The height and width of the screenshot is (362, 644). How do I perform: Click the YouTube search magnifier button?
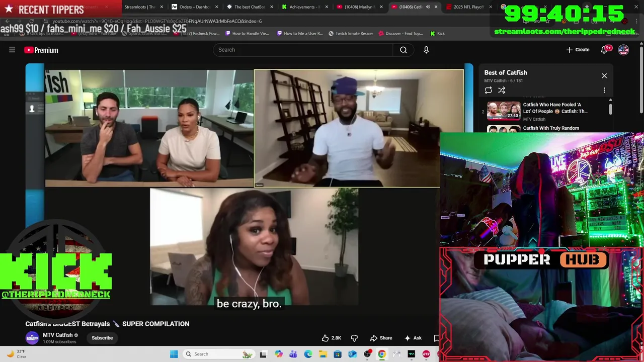tap(404, 50)
